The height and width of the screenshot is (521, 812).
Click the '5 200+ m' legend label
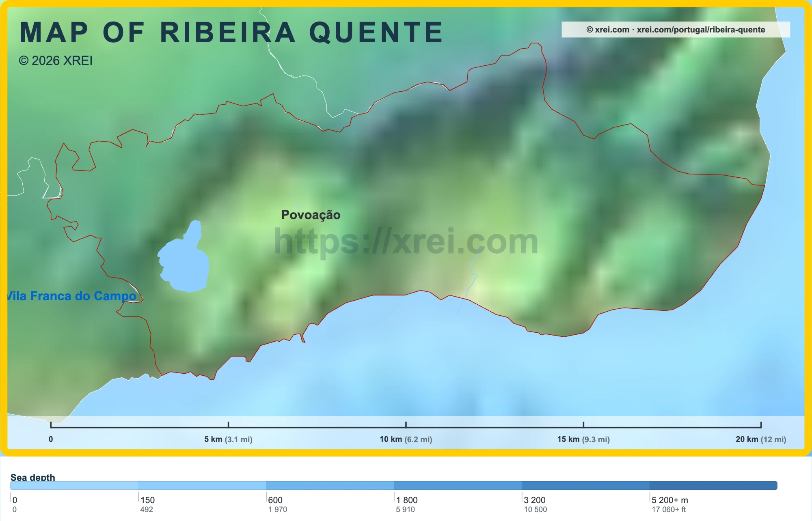tap(670, 500)
